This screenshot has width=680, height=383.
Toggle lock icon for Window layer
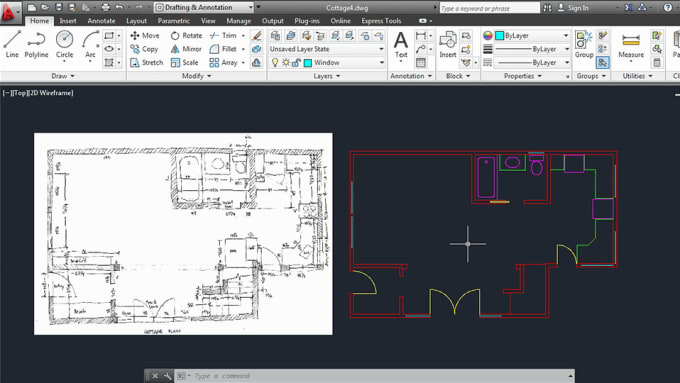pyautogui.click(x=296, y=62)
